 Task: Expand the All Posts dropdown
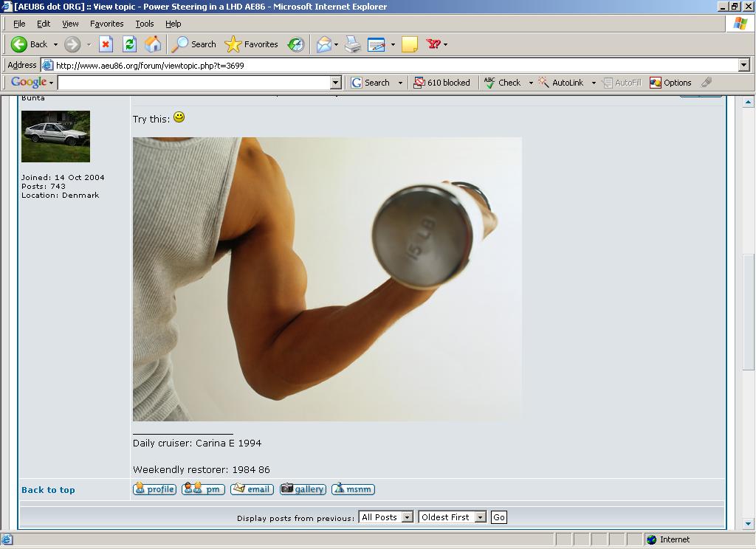click(385, 517)
